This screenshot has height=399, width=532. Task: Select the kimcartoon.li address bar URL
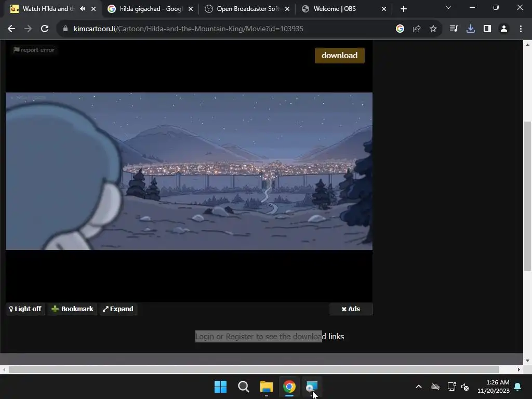tap(188, 29)
